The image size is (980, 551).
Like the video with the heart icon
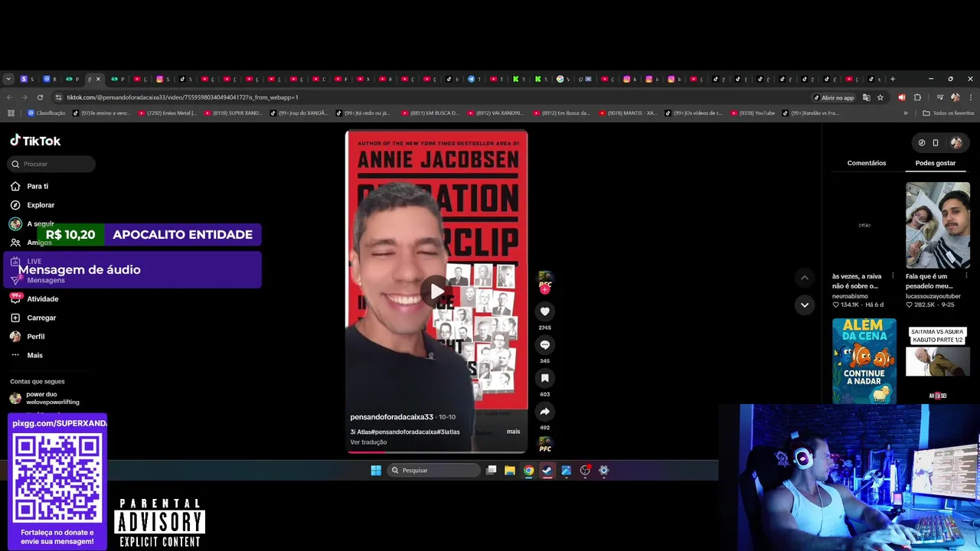(544, 311)
